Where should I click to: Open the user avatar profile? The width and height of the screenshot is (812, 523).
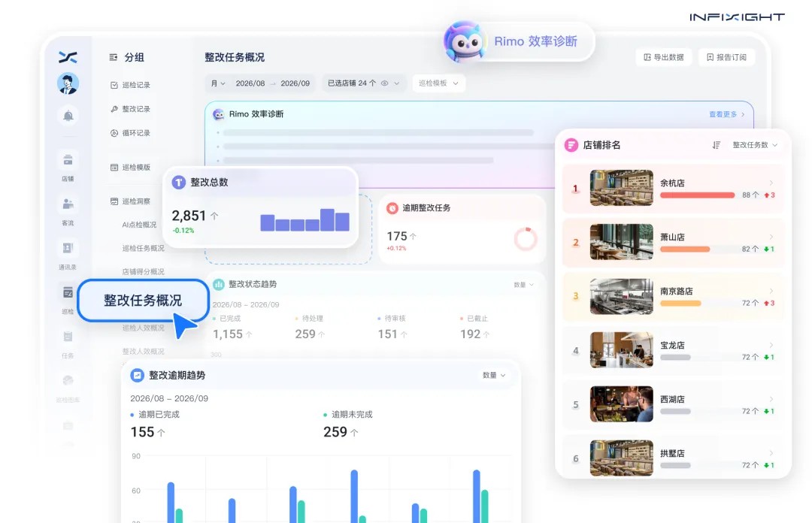(x=68, y=83)
